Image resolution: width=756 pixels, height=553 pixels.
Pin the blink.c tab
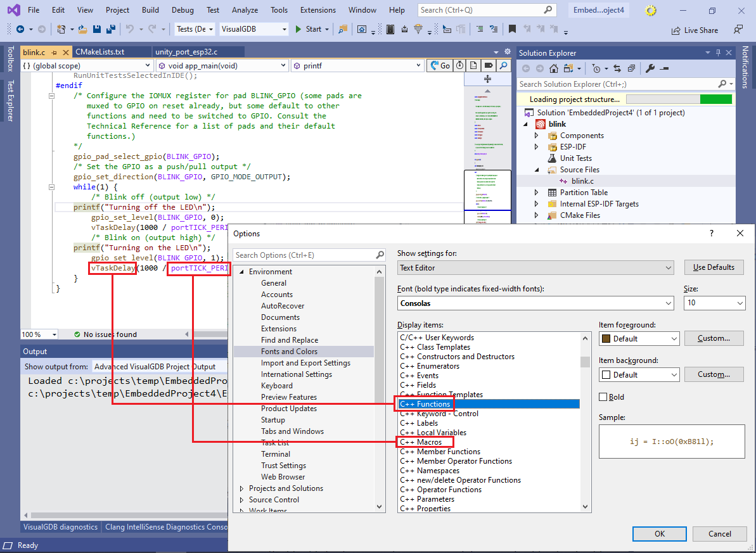tap(54, 52)
